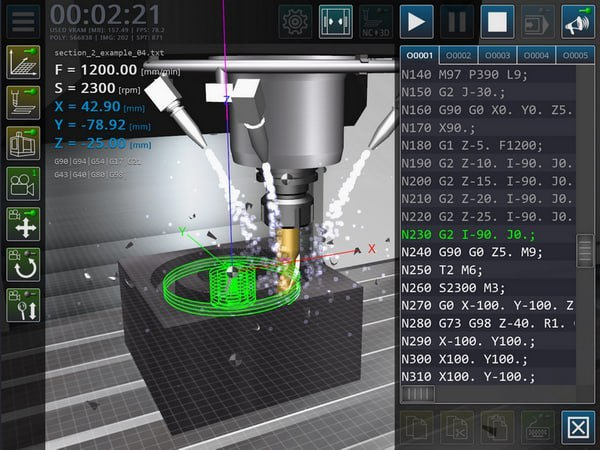Close the NC code editor panel
This screenshot has width=600, height=450.
577,428
